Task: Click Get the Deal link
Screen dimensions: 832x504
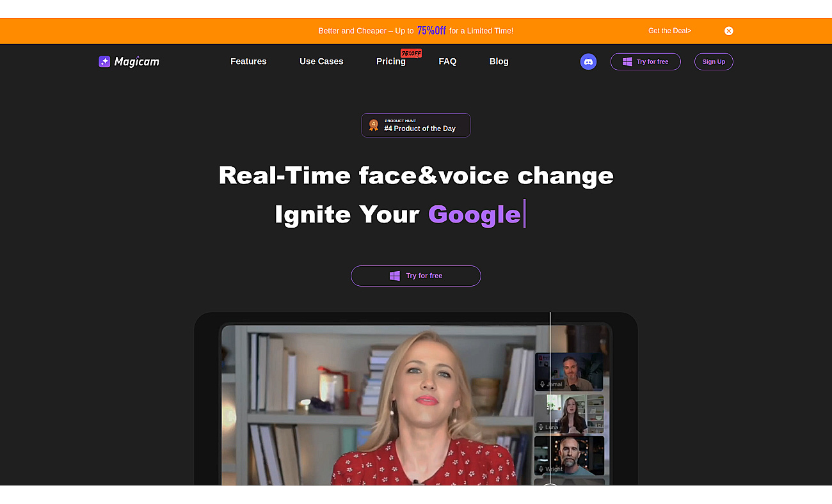Action: point(669,31)
